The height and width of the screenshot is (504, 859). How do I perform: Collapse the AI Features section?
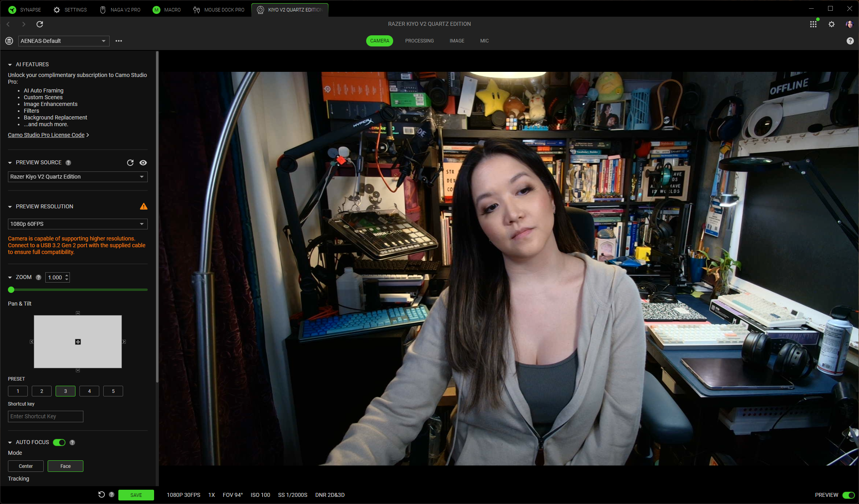tap(10, 64)
